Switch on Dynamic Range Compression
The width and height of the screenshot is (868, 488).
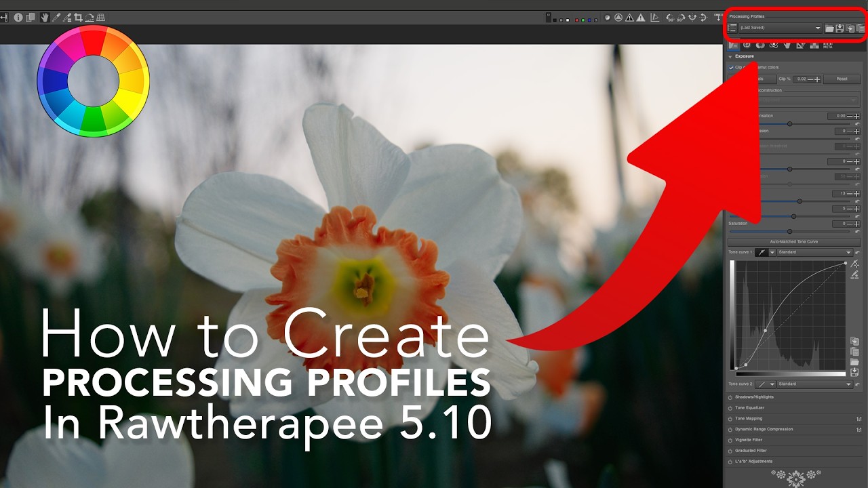pyautogui.click(x=730, y=429)
